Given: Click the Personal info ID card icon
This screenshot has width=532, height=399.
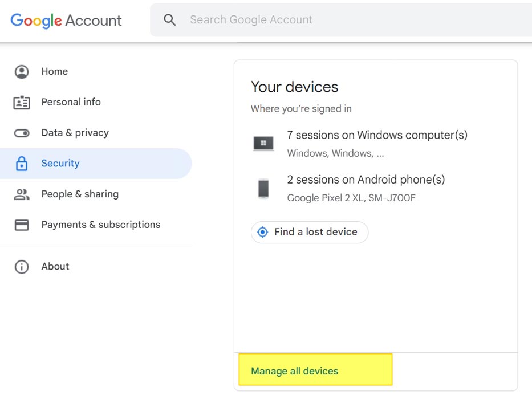Looking at the screenshot, I should (x=22, y=102).
